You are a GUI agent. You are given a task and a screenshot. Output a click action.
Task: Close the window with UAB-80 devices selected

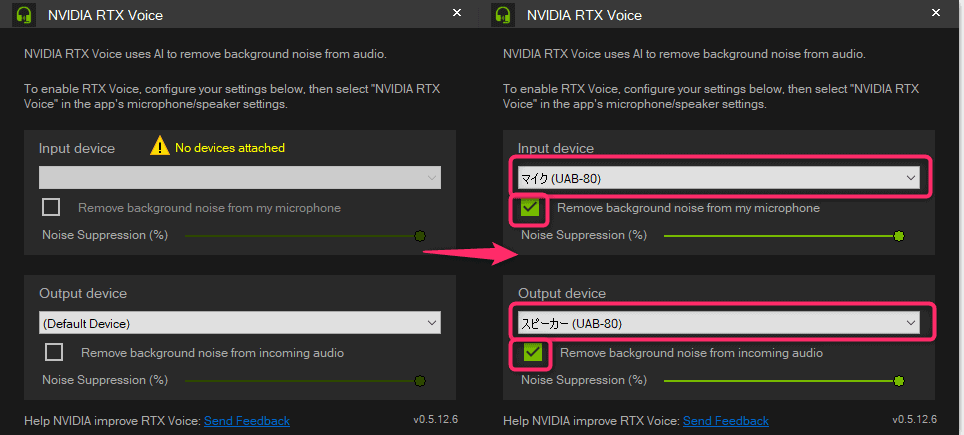[936, 13]
